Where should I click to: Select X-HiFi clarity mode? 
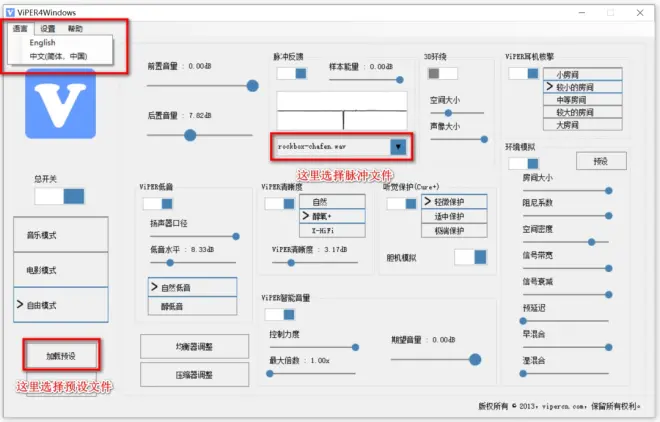(332, 231)
